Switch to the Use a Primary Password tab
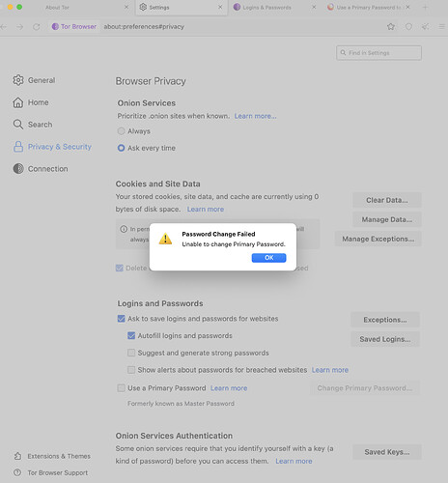Screen dimensions: 448x483 (369, 7)
